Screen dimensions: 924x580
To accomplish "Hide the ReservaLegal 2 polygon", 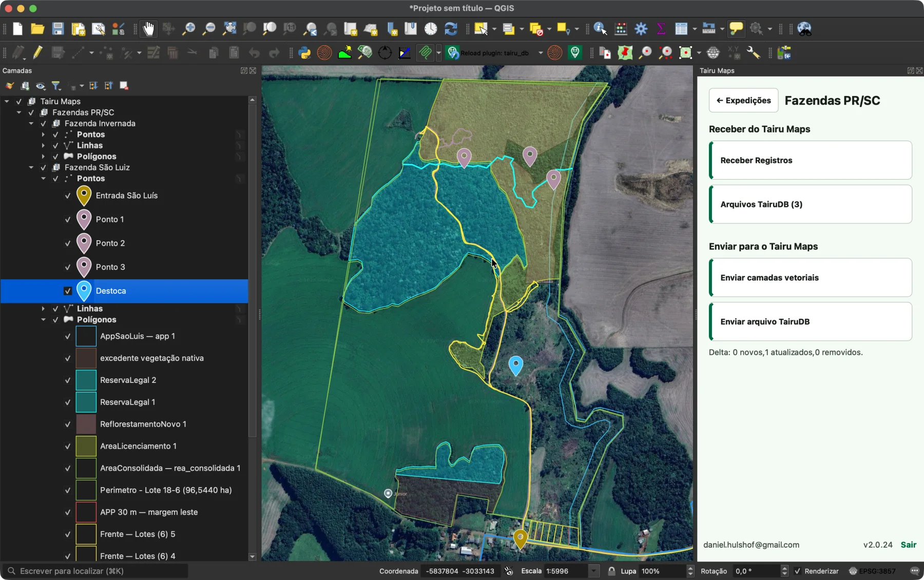I will pos(67,380).
